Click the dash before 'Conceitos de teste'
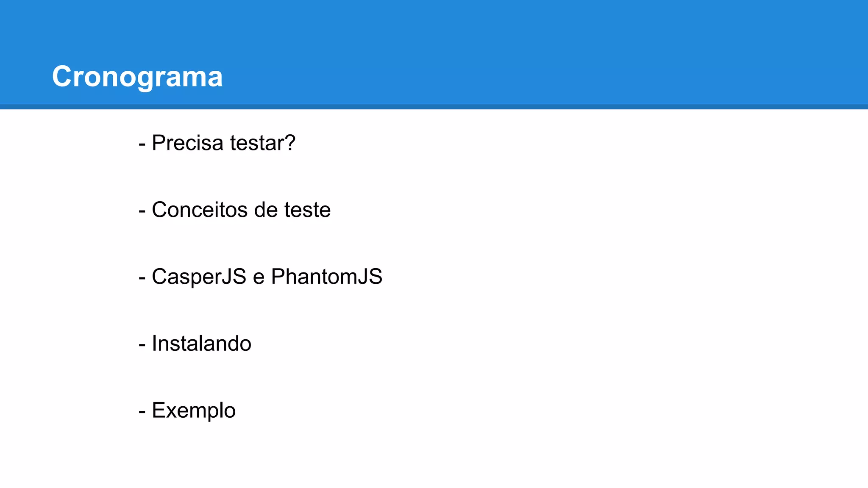The width and height of the screenshot is (868, 488). (x=142, y=211)
